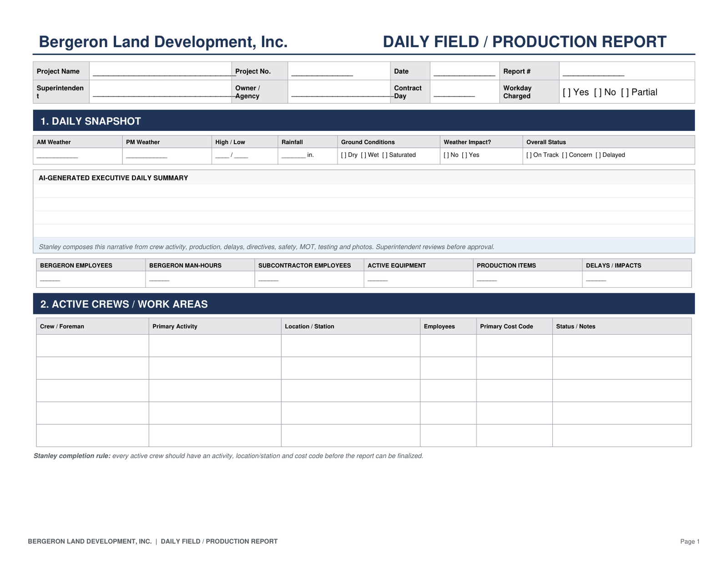The height and width of the screenshot is (562, 728).
Task: Click the Daily Field / Production Report heading
Action: tap(525, 42)
